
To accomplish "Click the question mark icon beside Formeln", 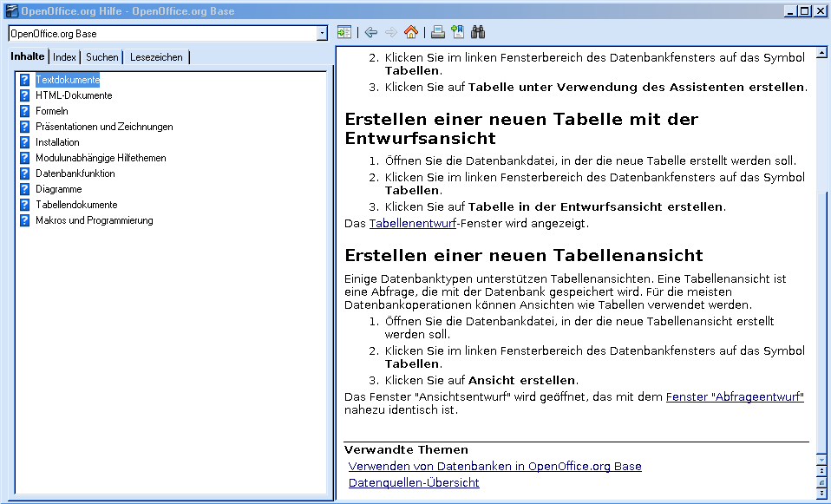I will [x=25, y=111].
